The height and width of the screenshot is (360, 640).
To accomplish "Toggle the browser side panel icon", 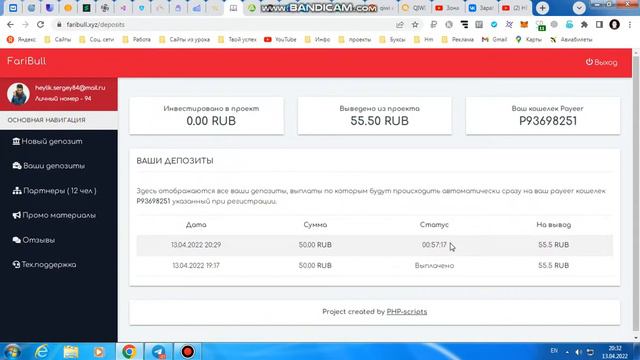I will click(x=599, y=24).
